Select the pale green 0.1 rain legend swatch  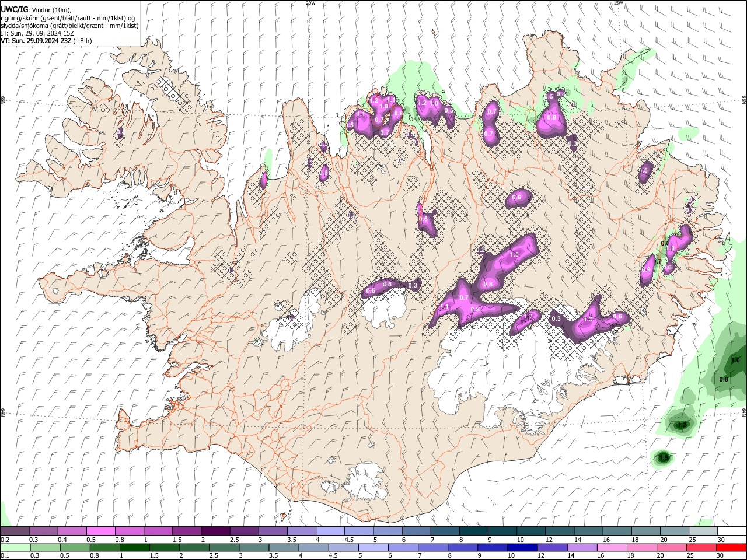(x=15, y=547)
